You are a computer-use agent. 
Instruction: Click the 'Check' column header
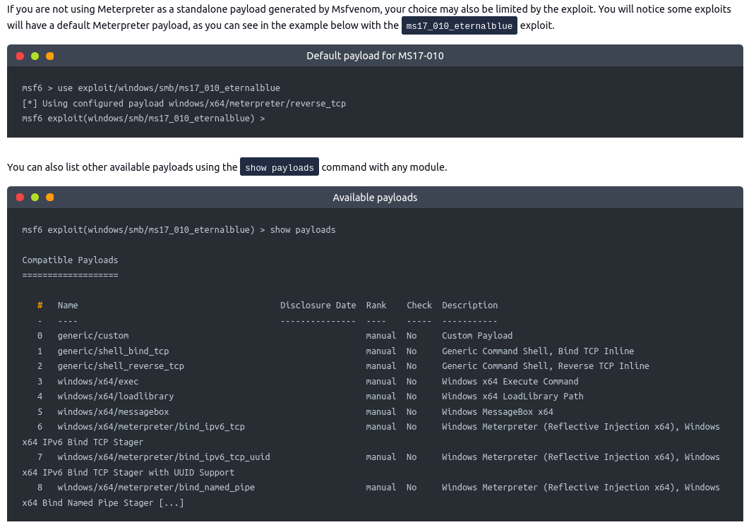[x=419, y=306]
